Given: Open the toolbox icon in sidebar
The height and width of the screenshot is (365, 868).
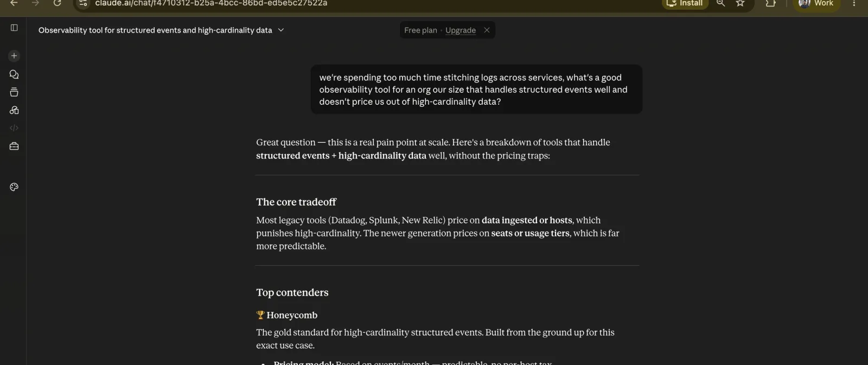Looking at the screenshot, I should [x=14, y=146].
